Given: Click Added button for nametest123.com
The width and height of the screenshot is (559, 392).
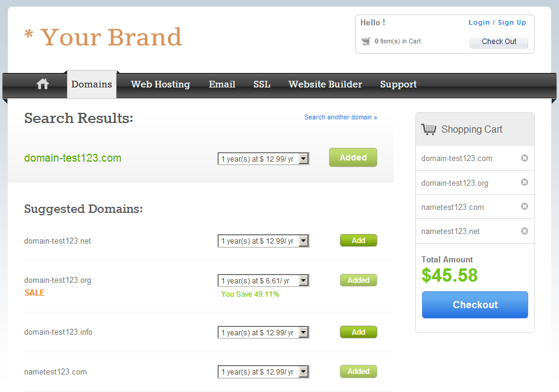Looking at the screenshot, I should [x=359, y=371].
